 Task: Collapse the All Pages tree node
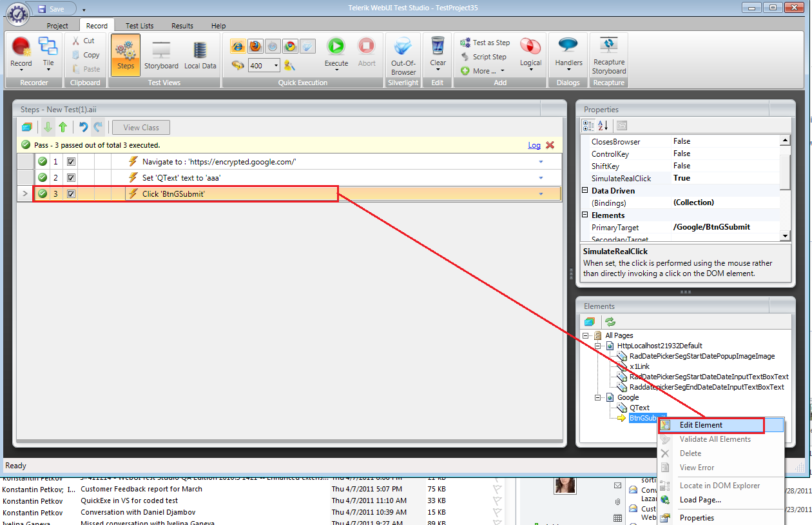click(x=586, y=335)
